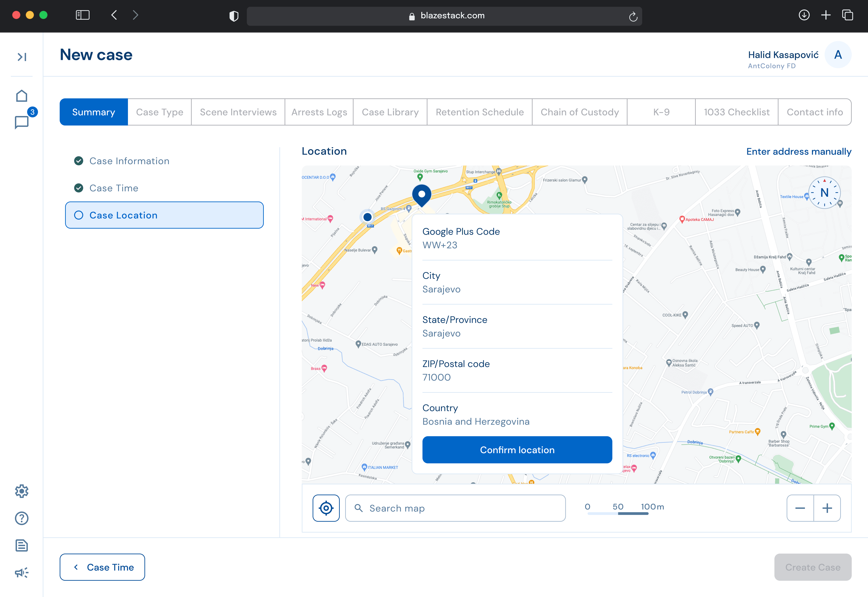Go back to Case Time step
Viewport: 868px width, 597px height.
[x=102, y=567]
